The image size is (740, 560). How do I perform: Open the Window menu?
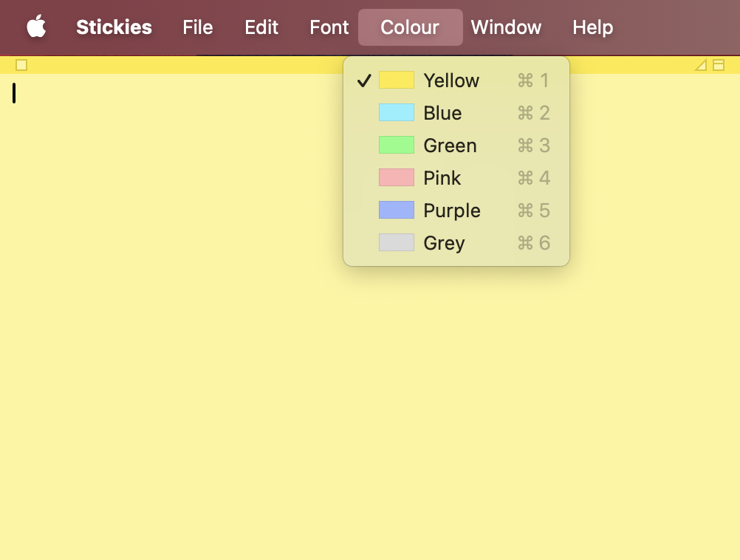pyautogui.click(x=506, y=27)
